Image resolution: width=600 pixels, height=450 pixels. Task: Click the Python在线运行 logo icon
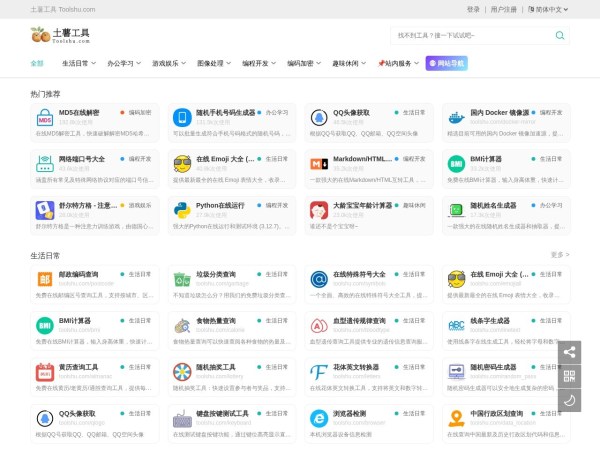182,209
